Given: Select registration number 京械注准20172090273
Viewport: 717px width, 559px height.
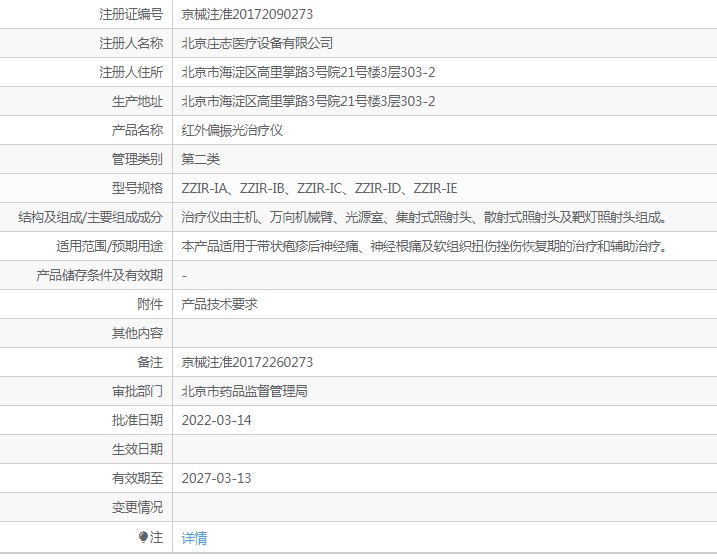Looking at the screenshot, I should (x=247, y=14).
